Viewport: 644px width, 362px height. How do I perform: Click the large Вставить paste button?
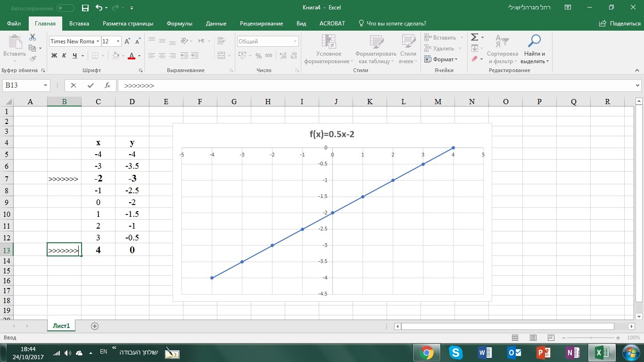pyautogui.click(x=15, y=49)
